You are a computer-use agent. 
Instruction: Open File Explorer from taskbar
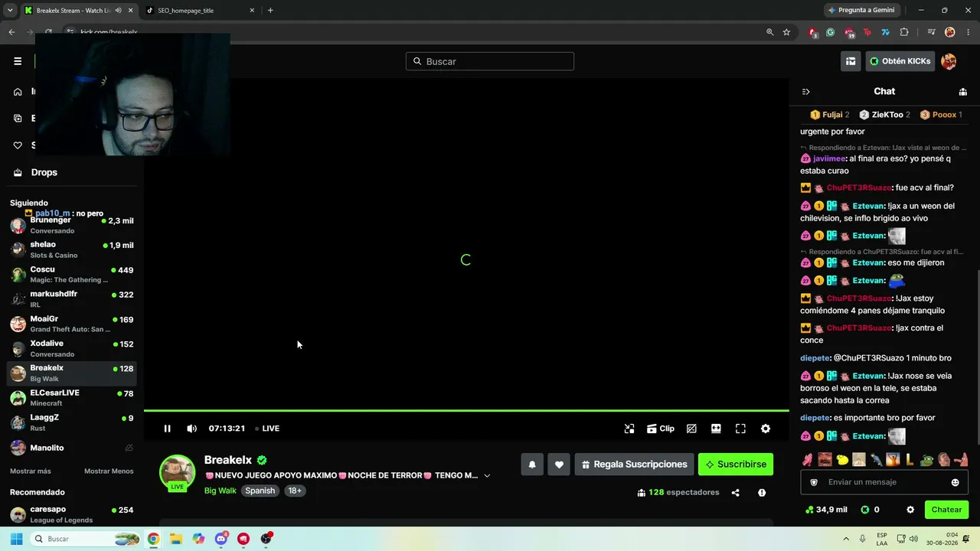point(176,539)
